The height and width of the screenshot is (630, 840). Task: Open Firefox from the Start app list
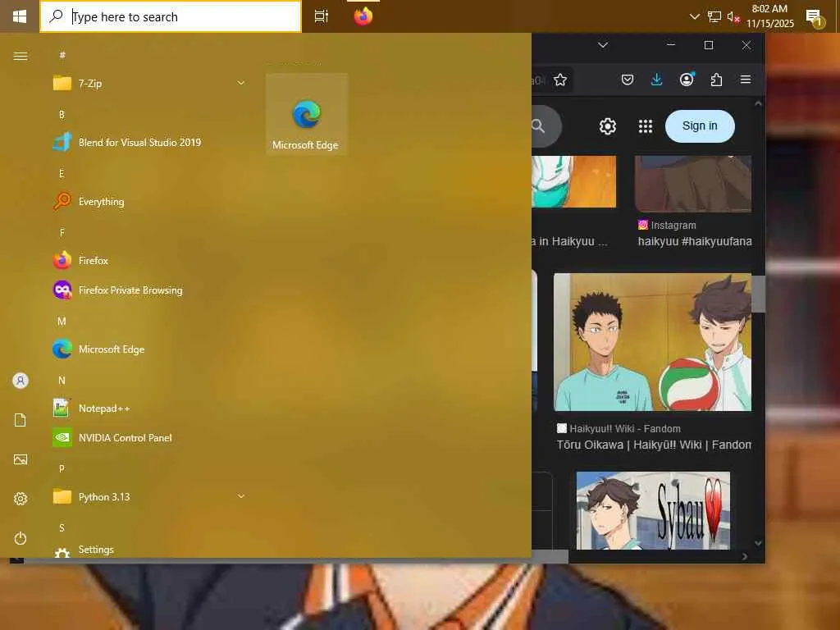149,260
